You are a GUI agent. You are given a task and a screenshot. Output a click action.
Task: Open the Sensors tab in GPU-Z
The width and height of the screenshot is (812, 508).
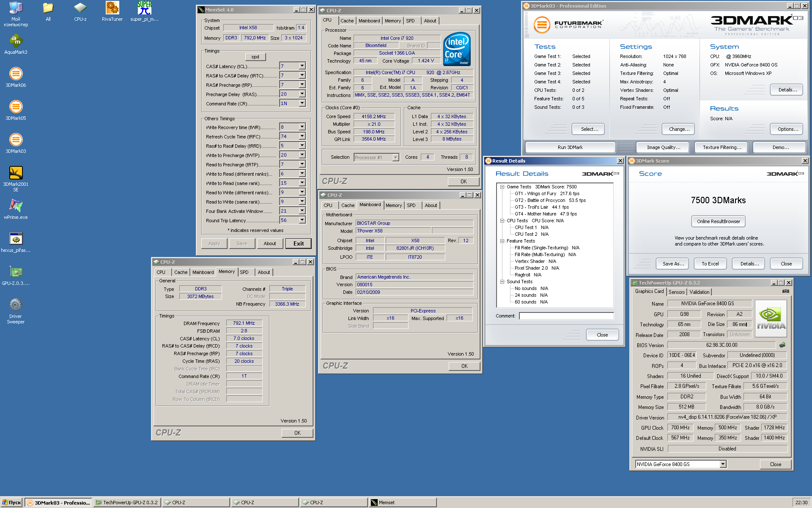click(677, 292)
